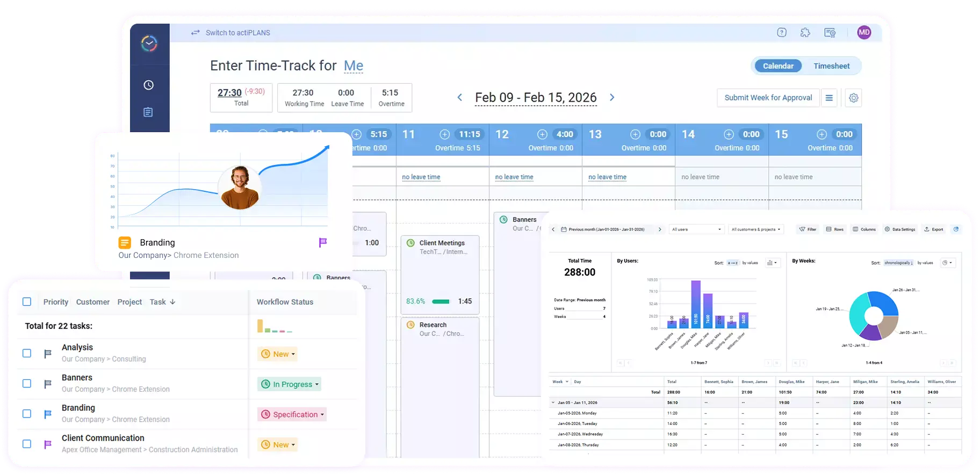Sort By Weeks chart chronologically
This screenshot has height=475, width=980.
point(898,263)
